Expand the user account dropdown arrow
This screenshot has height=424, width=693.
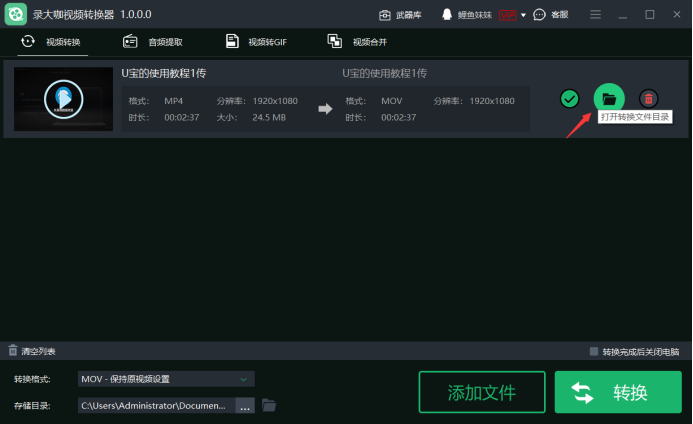pyautogui.click(x=523, y=15)
